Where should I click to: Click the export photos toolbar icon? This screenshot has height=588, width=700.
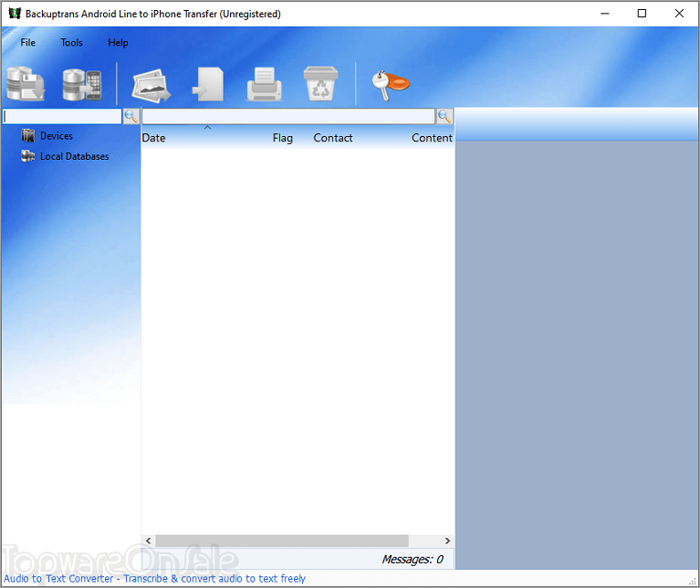[x=151, y=84]
